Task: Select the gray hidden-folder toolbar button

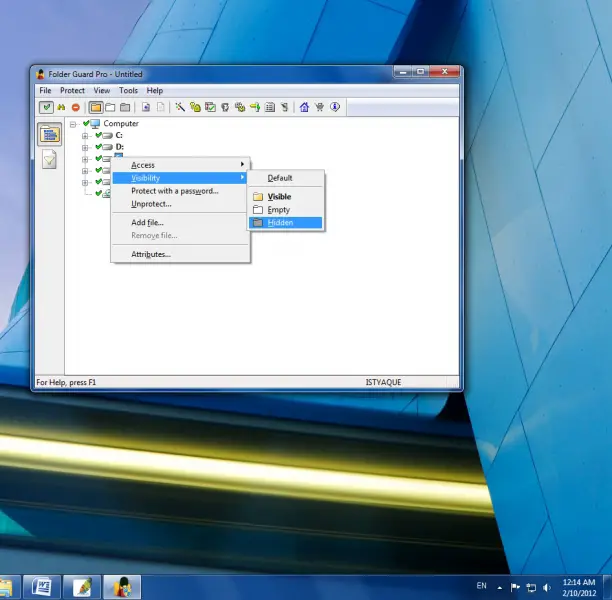Action: tap(125, 107)
